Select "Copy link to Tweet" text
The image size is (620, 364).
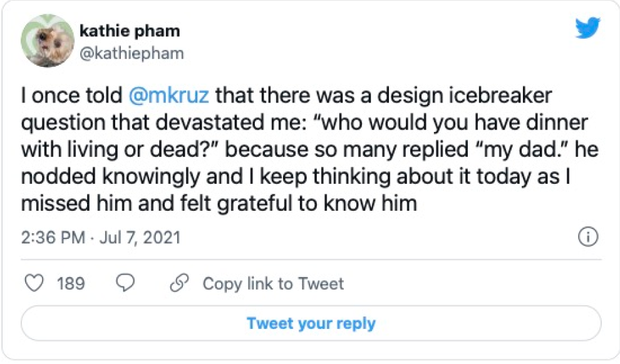click(273, 283)
